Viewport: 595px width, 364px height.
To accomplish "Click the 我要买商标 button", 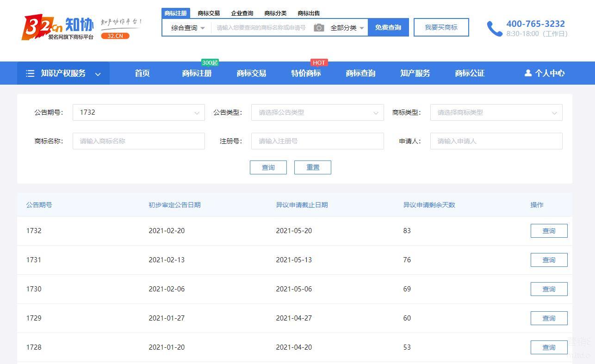I will 441,27.
